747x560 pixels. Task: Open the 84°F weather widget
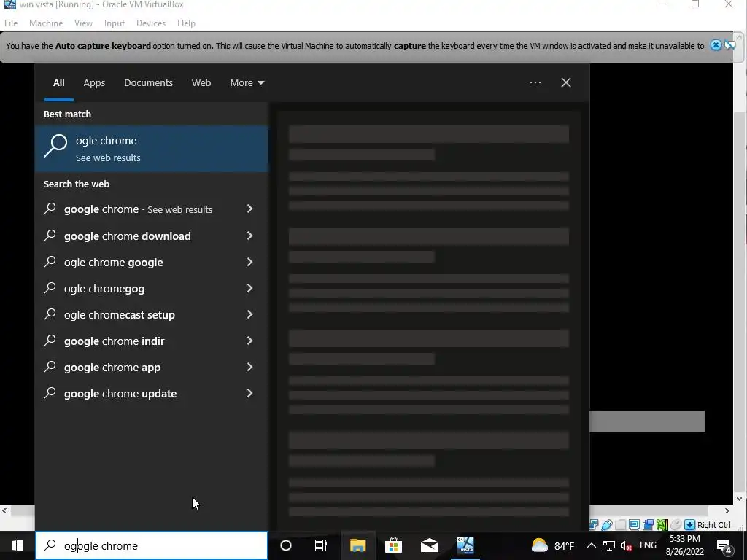(553, 545)
